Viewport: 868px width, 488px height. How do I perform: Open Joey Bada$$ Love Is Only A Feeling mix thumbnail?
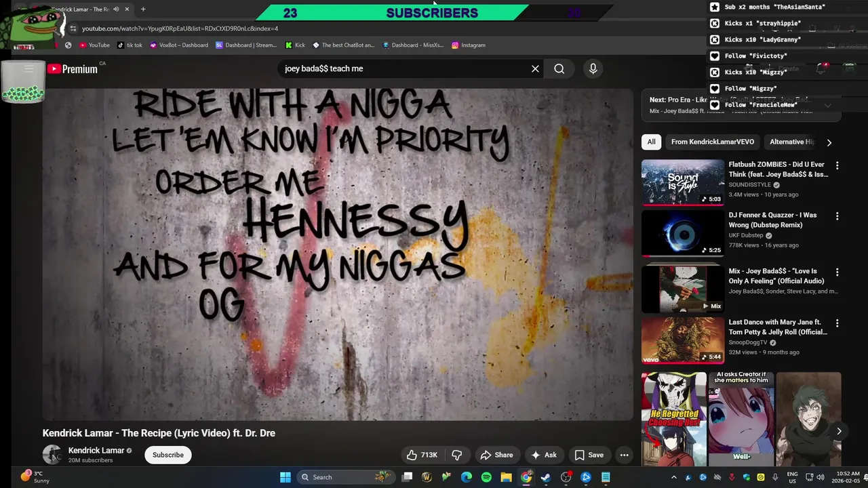coord(683,289)
